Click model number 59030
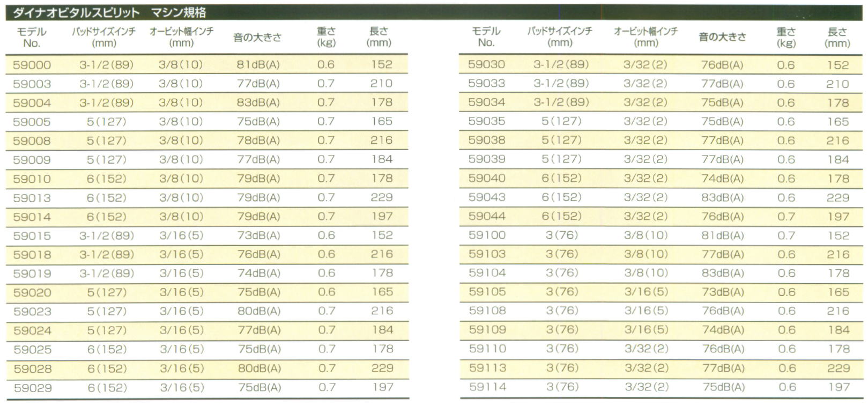Image resolution: width=868 pixels, height=406 pixels. click(x=487, y=64)
